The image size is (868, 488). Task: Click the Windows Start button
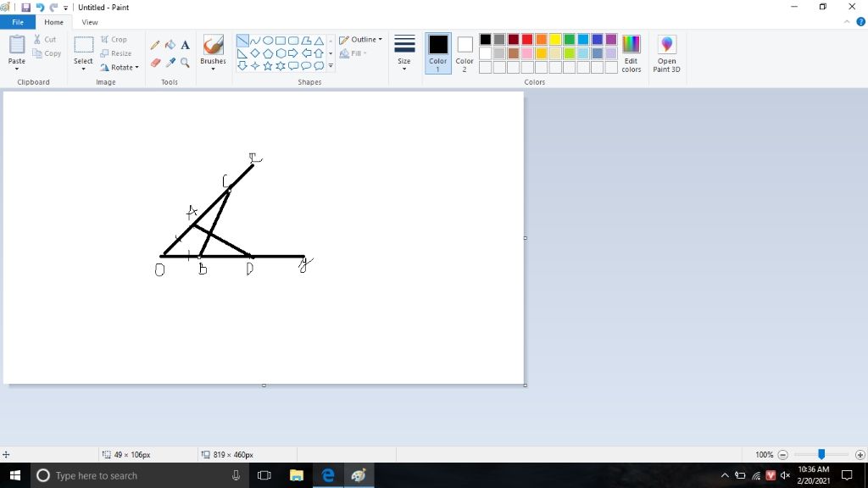[15, 475]
